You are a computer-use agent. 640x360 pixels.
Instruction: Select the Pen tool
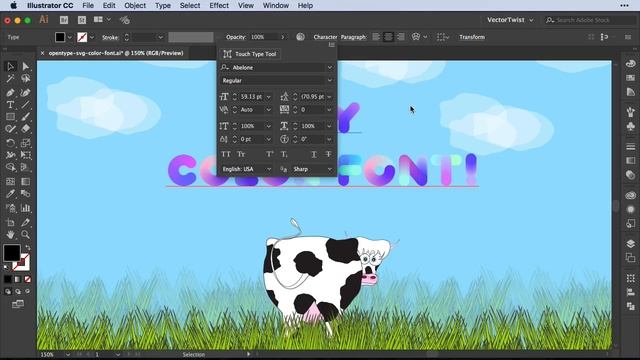pyautogui.click(x=11, y=93)
